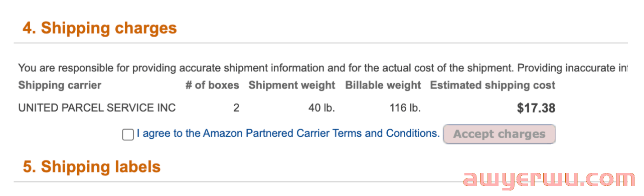Click the Estimated shipping cost column header
Viewport: 644px width, 196px height.
[493, 85]
